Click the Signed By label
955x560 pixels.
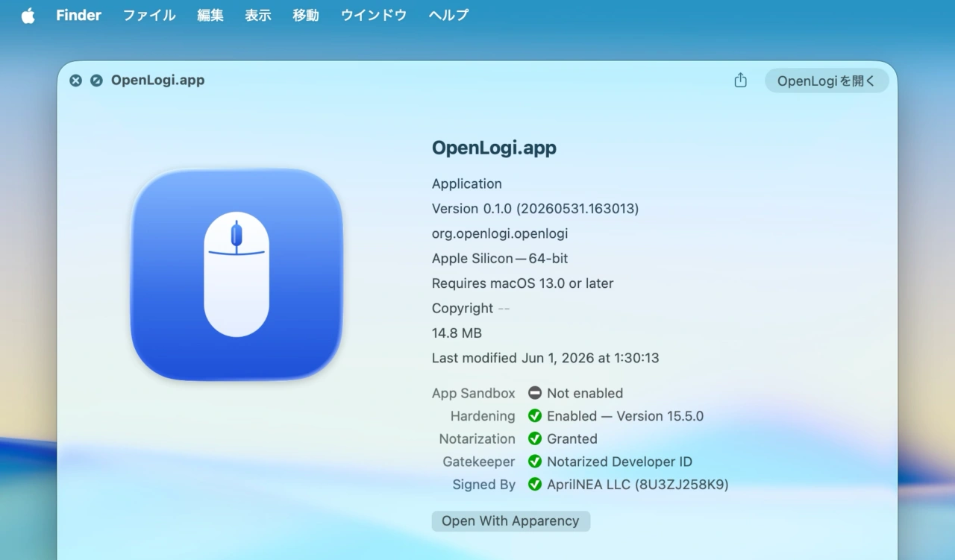pos(484,485)
